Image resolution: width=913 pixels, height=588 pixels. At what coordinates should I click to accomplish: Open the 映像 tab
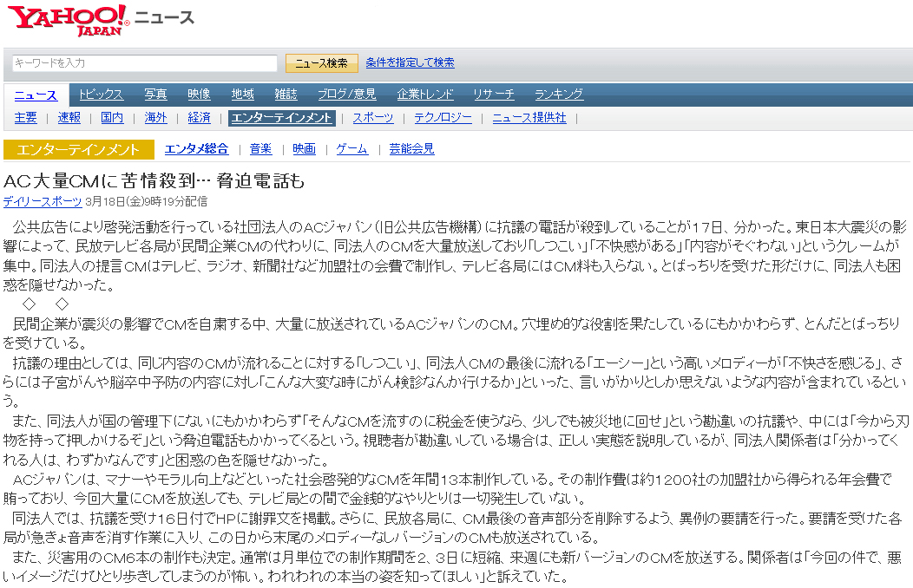pyautogui.click(x=199, y=95)
